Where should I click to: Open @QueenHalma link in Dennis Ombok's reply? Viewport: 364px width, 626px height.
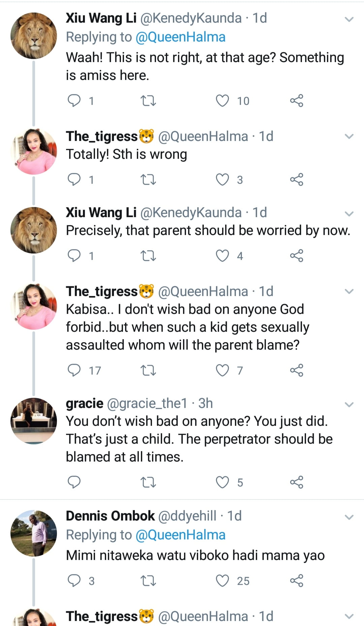180,535
